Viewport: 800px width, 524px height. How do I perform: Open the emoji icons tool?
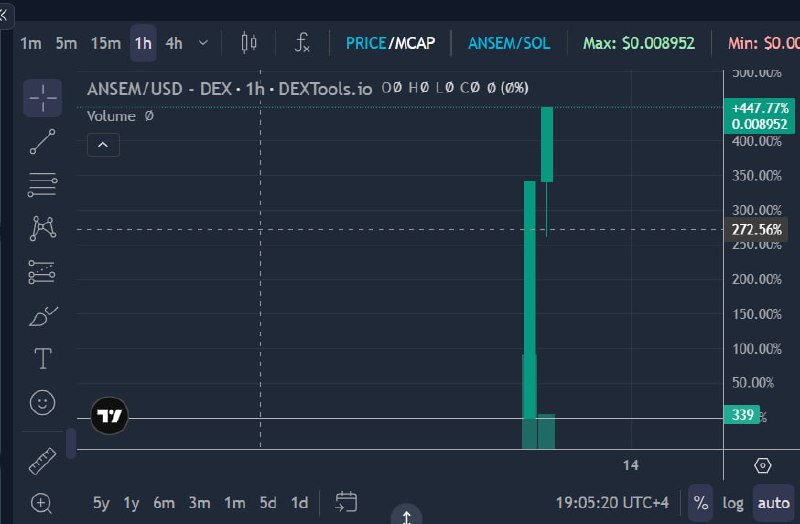click(x=42, y=403)
